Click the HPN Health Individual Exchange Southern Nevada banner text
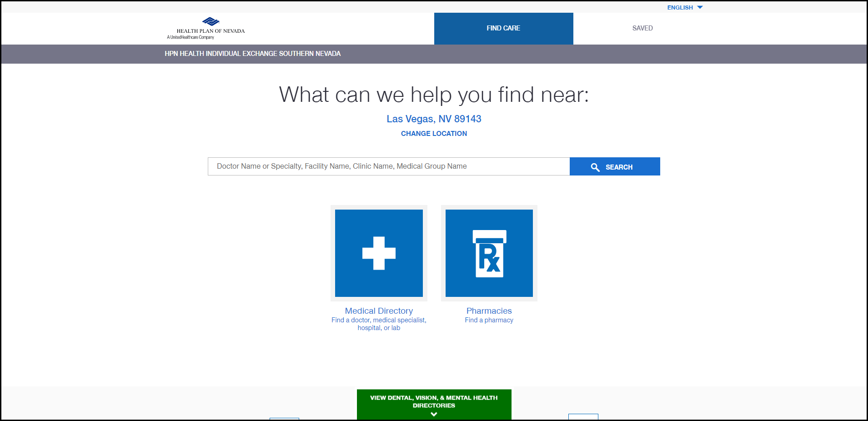 (253, 54)
